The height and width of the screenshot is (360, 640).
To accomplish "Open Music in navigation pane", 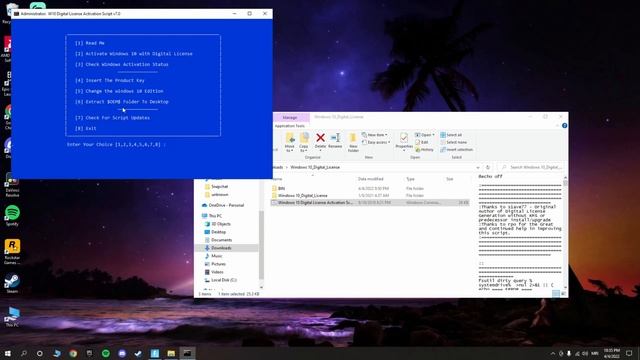I will pos(213,256).
